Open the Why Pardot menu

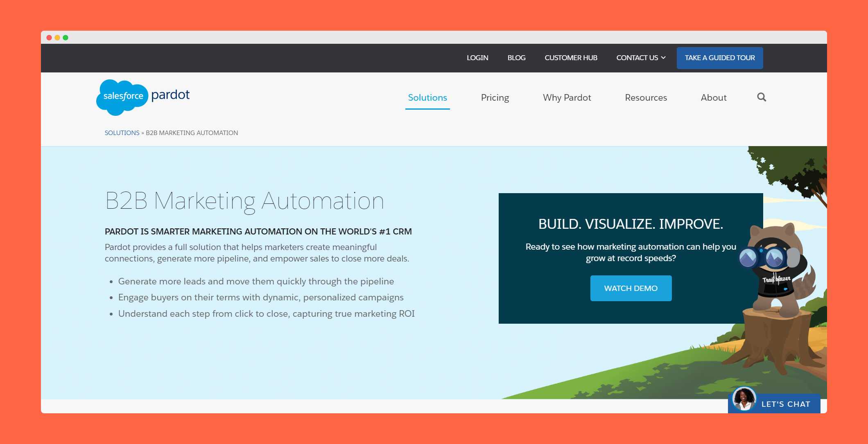click(x=567, y=98)
